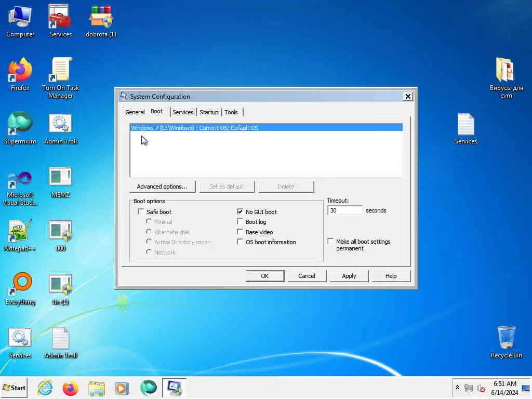Viewport: 532px width, 399px height.
Task: Open Advanced options dialog
Action: coord(162,187)
